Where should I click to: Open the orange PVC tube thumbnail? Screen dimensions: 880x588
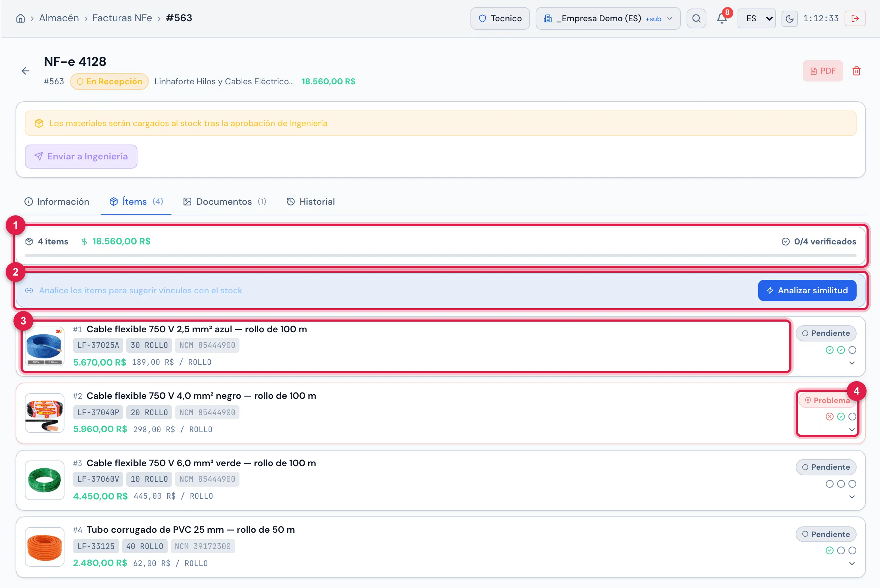(x=45, y=547)
